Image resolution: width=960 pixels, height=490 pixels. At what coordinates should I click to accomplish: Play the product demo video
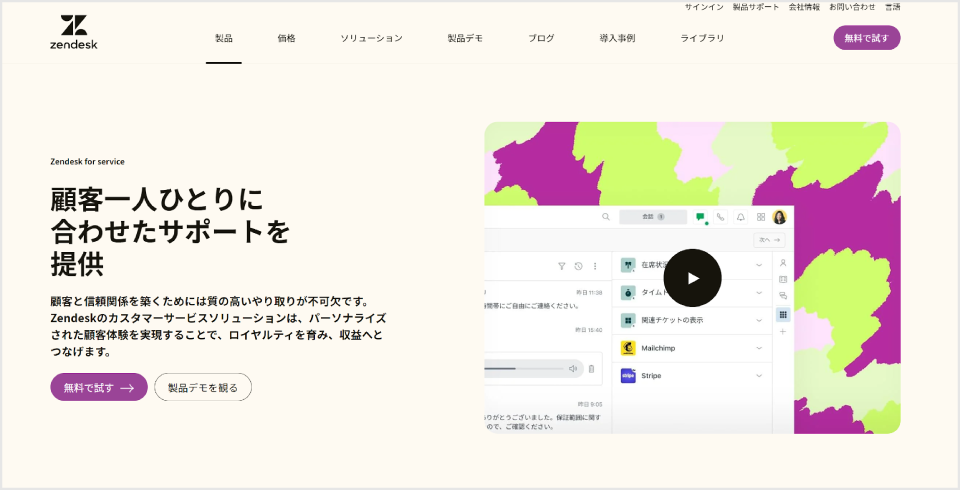tap(692, 278)
